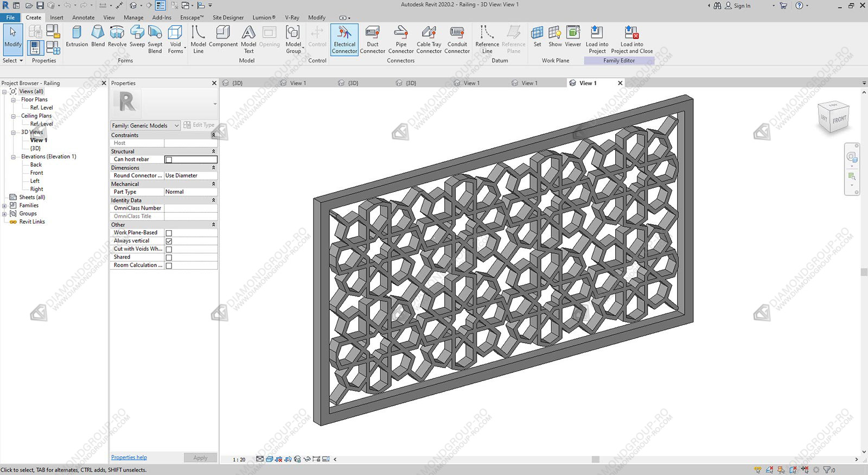Set the work plane
The width and height of the screenshot is (868, 475).
click(x=537, y=37)
